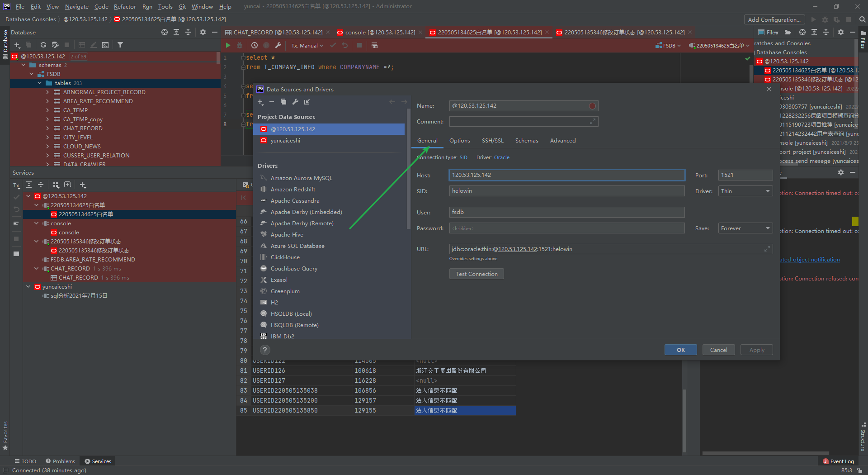Click the Test Connection button
Viewport: 868px width, 475px height.
(476, 274)
